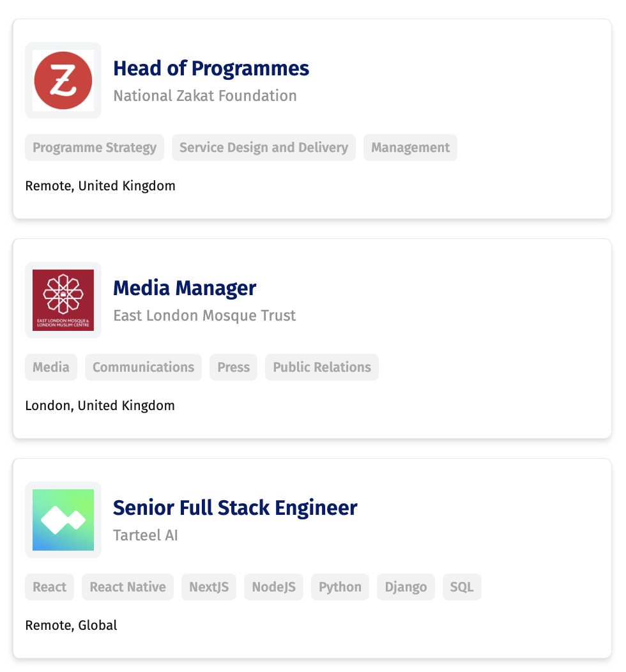Image resolution: width=626 pixels, height=672 pixels.
Task: Select the NextJS skill tag
Action: point(208,587)
